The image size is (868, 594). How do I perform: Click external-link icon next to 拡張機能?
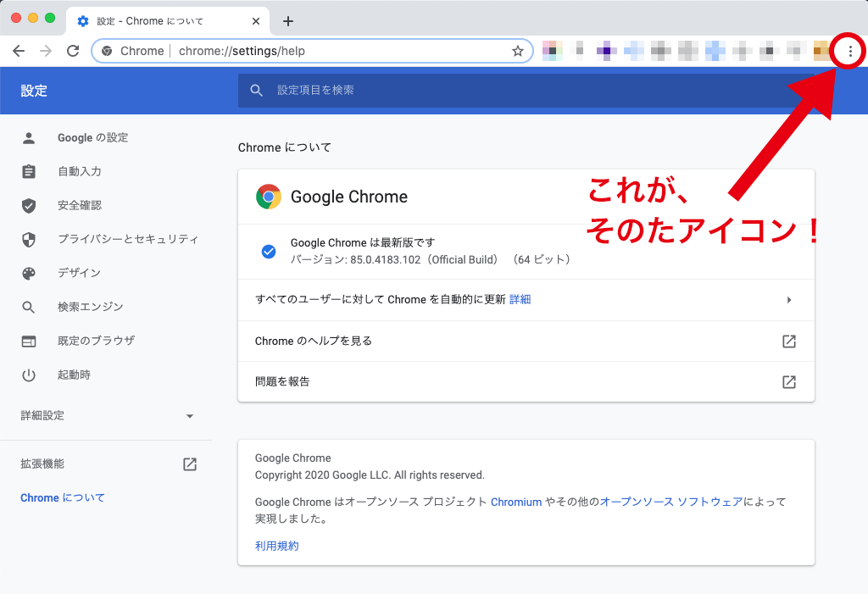coord(190,464)
